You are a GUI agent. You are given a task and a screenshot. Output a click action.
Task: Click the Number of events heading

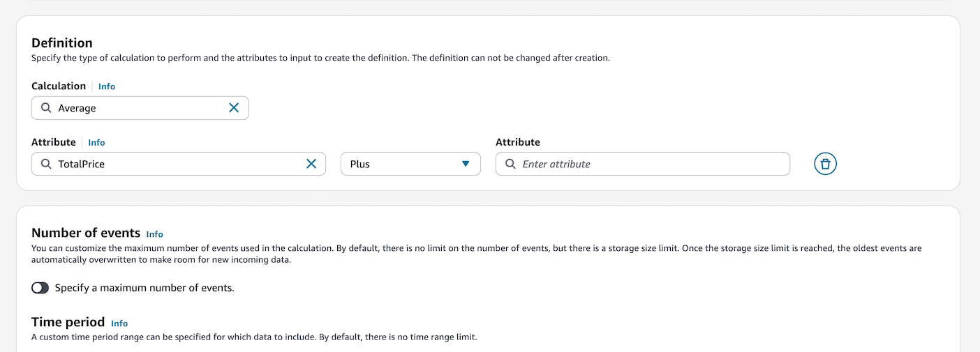pos(86,233)
